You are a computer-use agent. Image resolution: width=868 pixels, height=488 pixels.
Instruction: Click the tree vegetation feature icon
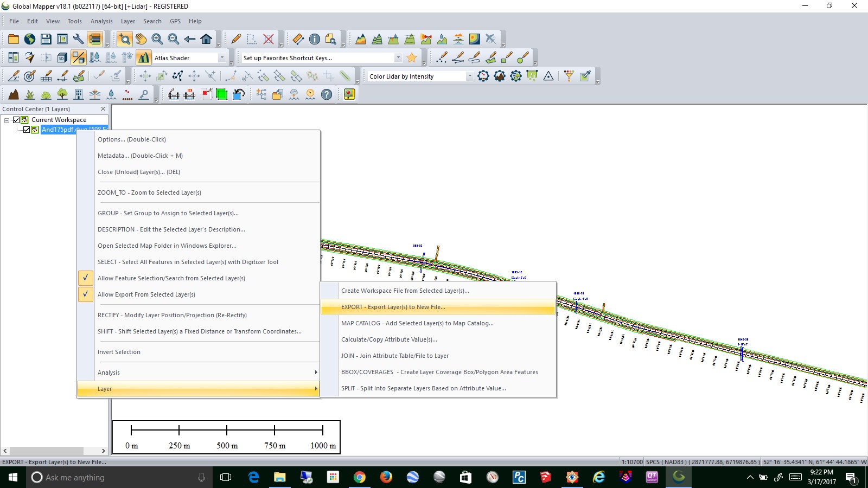(x=62, y=94)
